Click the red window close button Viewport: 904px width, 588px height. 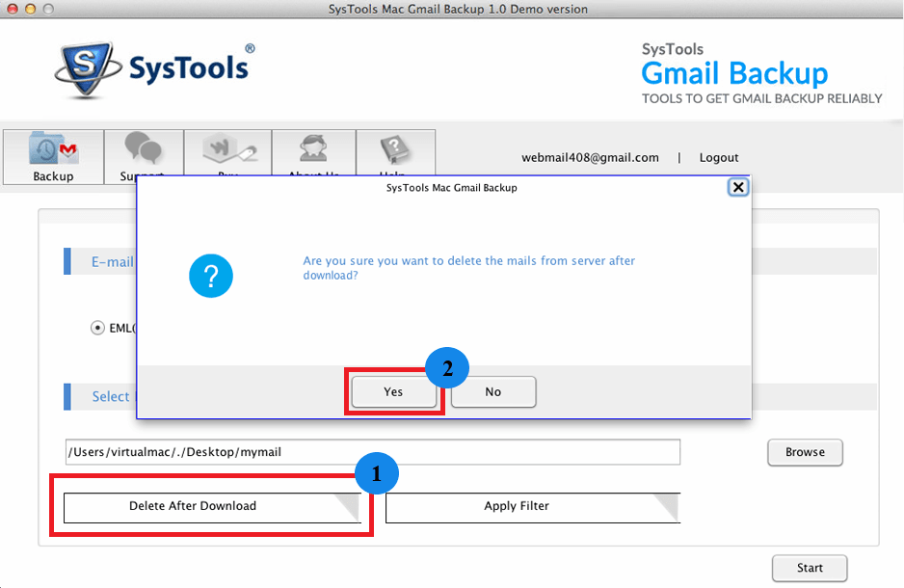tap(13, 9)
